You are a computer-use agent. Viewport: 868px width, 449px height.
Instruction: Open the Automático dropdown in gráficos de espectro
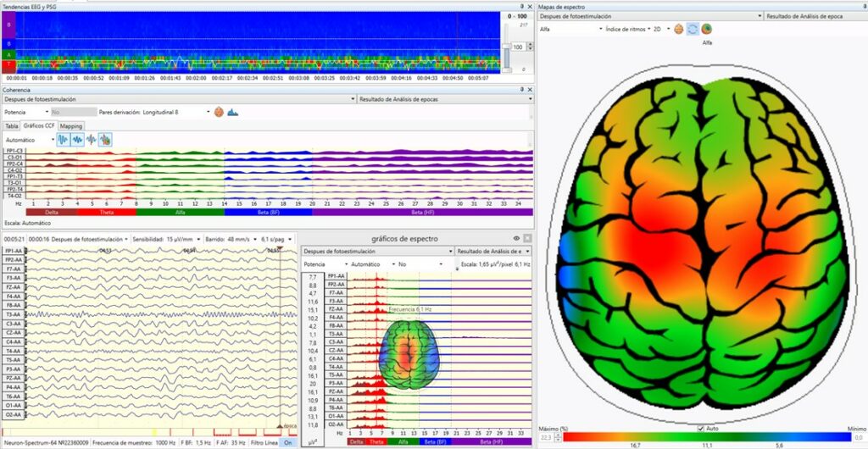click(373, 264)
